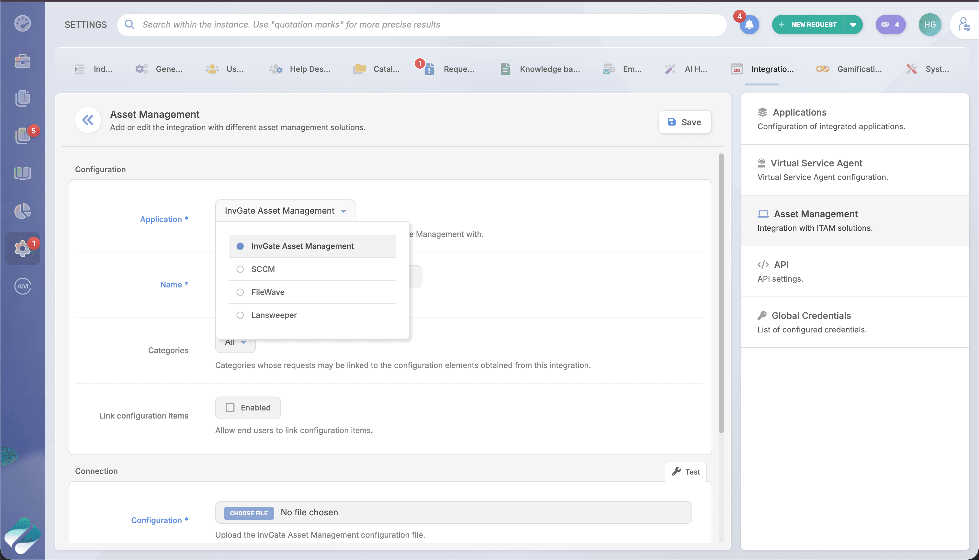979x560 pixels.
Task: Click the InvGate logo at sidebar bottom
Action: click(x=23, y=535)
